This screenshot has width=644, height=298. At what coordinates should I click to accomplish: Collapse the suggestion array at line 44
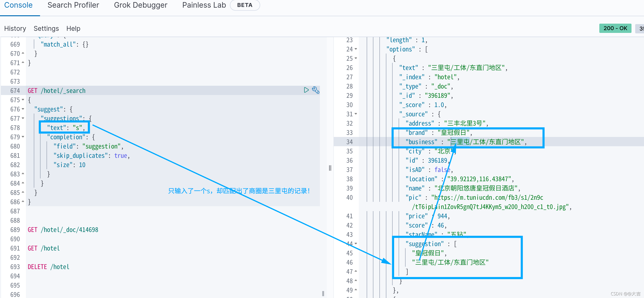[356, 244]
